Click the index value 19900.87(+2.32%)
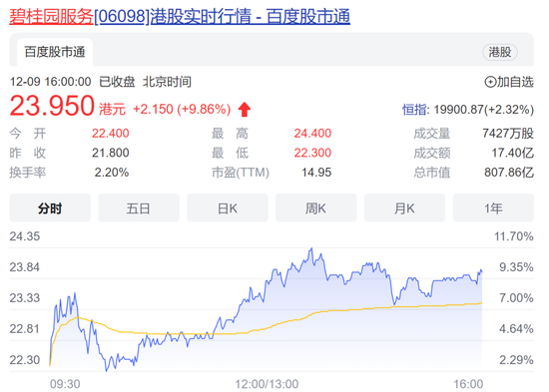Screen dimensions: 549x392 (484, 110)
